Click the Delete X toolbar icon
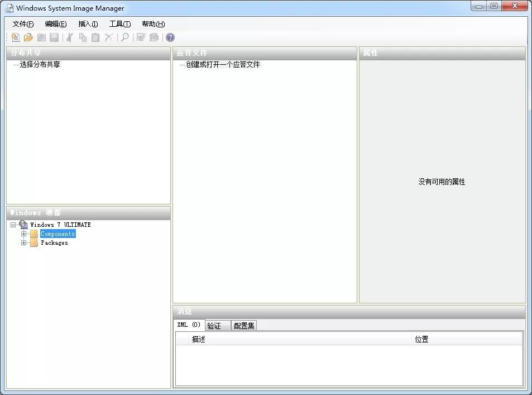The width and height of the screenshot is (532, 395). (108, 37)
